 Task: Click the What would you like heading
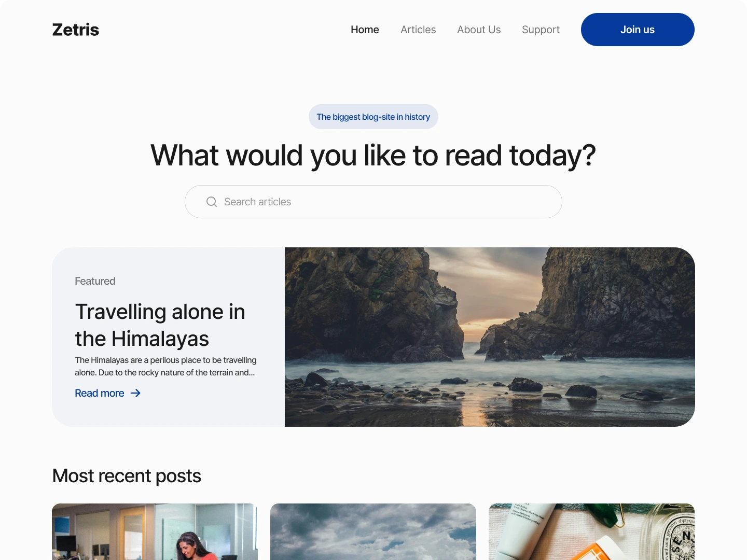click(373, 156)
